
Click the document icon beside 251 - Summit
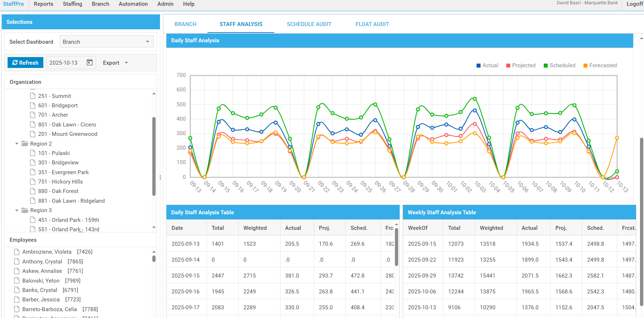click(33, 96)
